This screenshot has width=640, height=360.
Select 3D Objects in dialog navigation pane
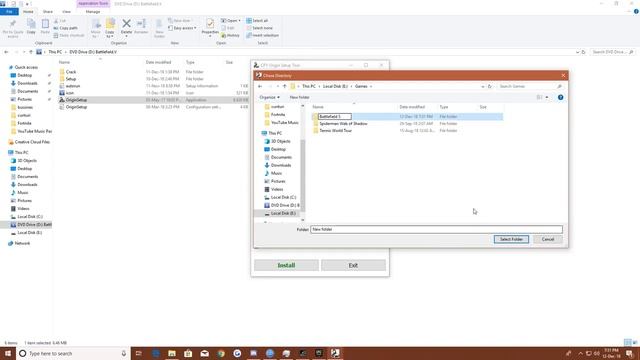pos(281,141)
